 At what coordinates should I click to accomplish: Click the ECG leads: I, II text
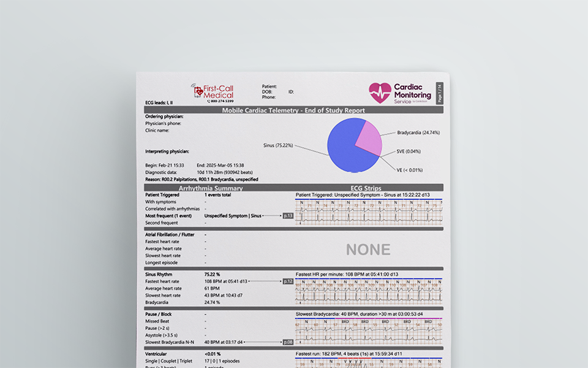(159, 102)
